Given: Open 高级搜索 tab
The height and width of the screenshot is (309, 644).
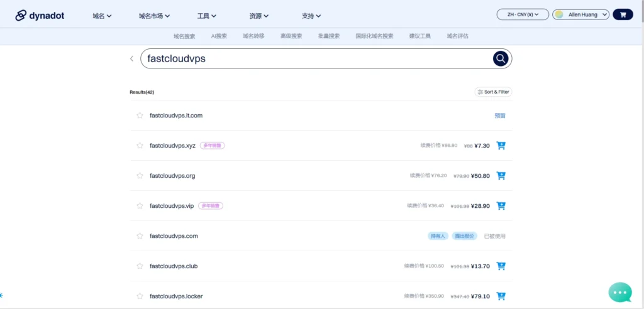Looking at the screenshot, I should 291,36.
